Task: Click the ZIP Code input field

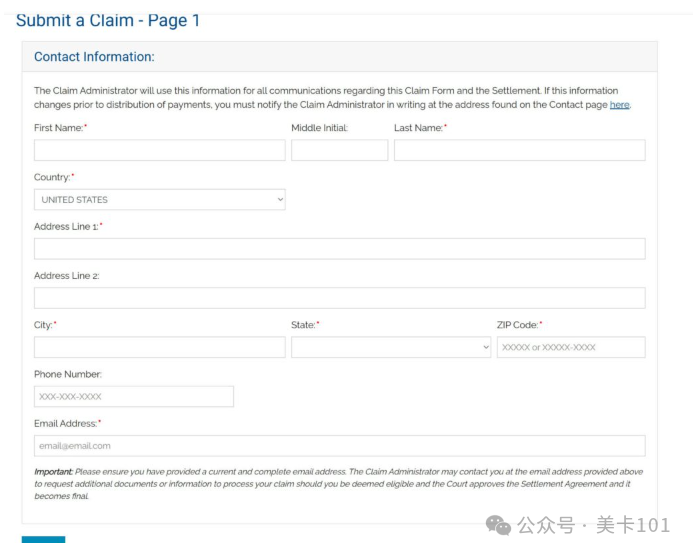Action: (571, 347)
